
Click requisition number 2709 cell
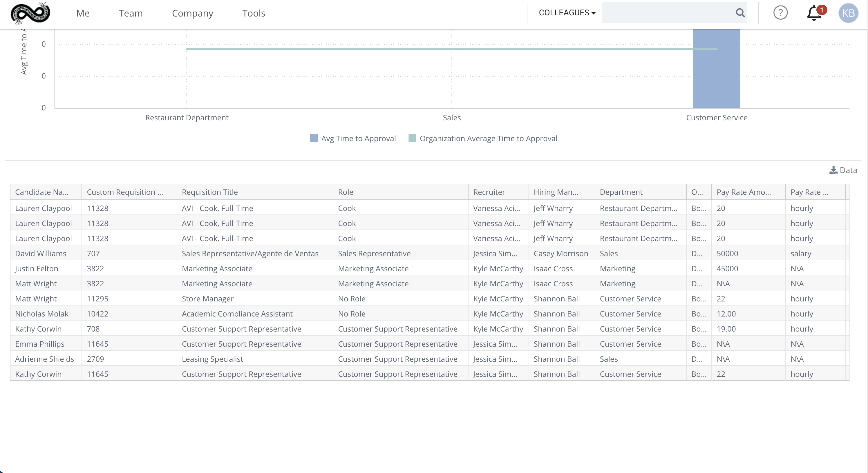[129, 359]
